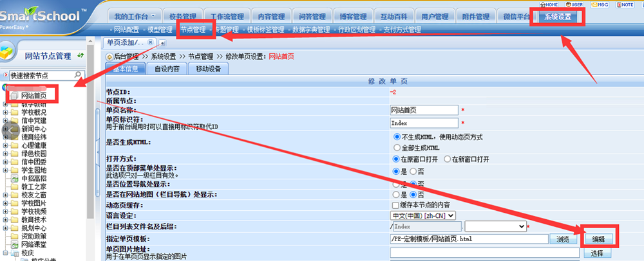644x261 pixels.
Task: Click the search magnifier beside quick node search
Action: [x=78, y=75]
